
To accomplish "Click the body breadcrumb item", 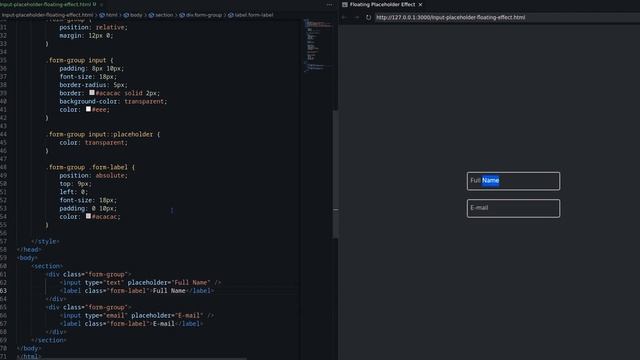I will pyautogui.click(x=133, y=15).
